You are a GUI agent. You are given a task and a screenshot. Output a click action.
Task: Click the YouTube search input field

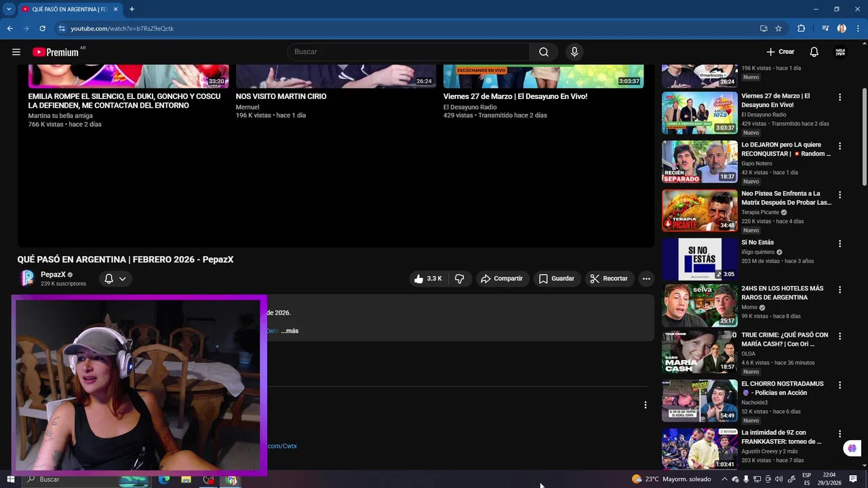point(408,52)
